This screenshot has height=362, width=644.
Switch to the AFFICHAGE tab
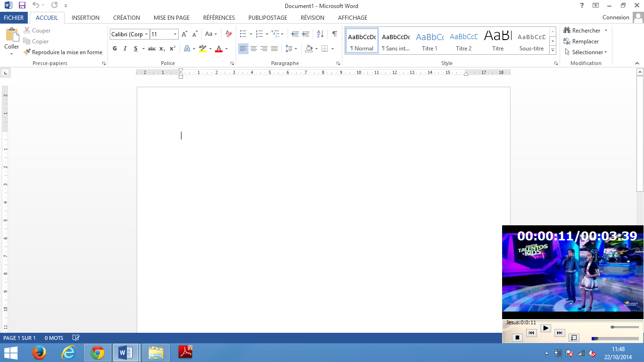tap(353, 18)
